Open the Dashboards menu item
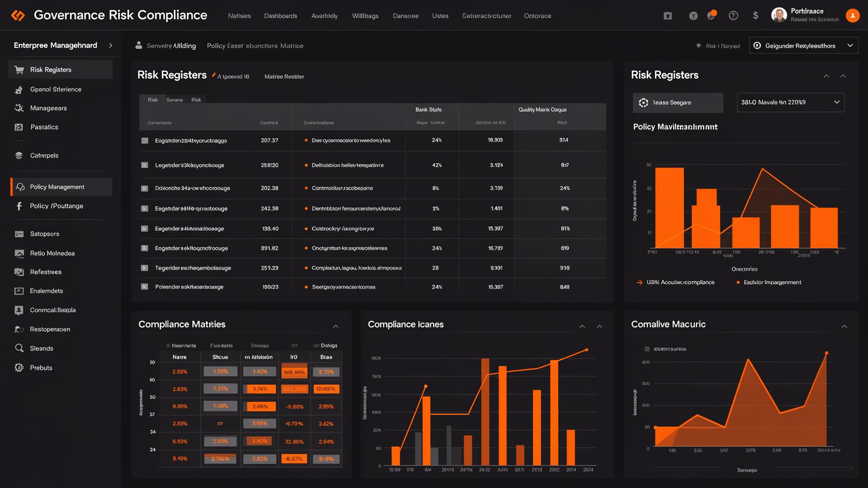 (x=280, y=16)
